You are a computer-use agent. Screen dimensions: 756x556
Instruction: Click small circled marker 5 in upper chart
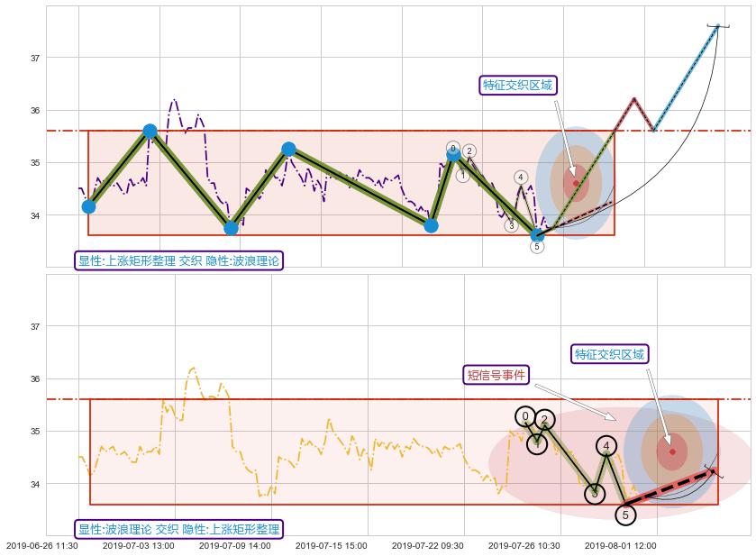coord(537,246)
